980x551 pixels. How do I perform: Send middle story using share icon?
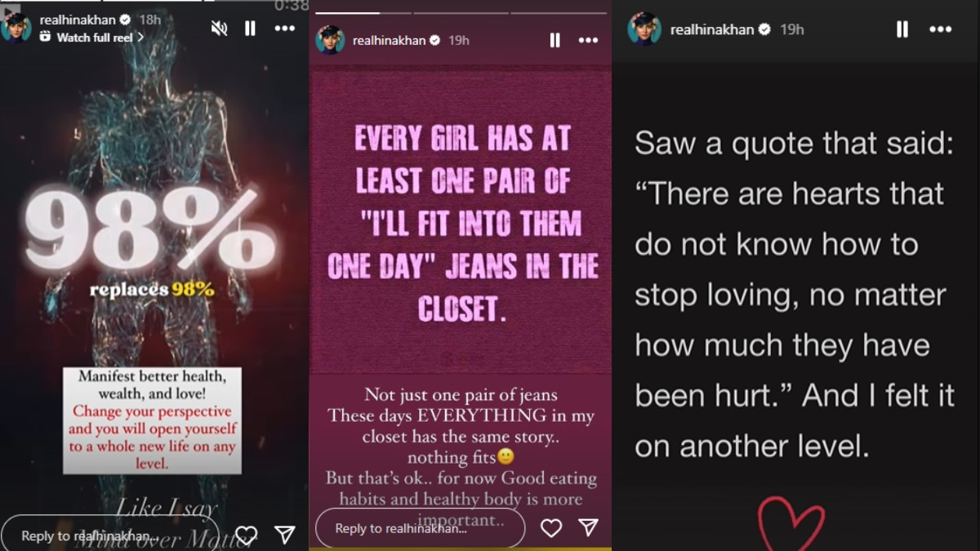(588, 527)
